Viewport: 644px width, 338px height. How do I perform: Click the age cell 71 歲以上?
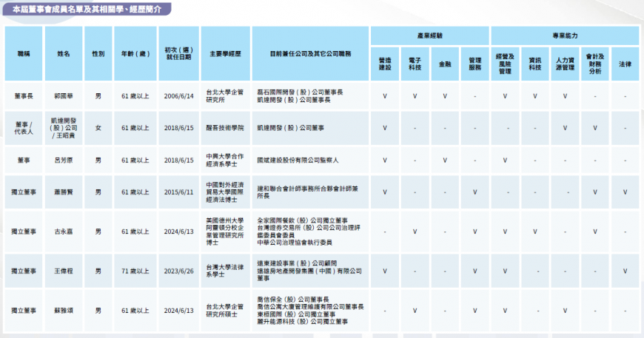tap(135, 271)
